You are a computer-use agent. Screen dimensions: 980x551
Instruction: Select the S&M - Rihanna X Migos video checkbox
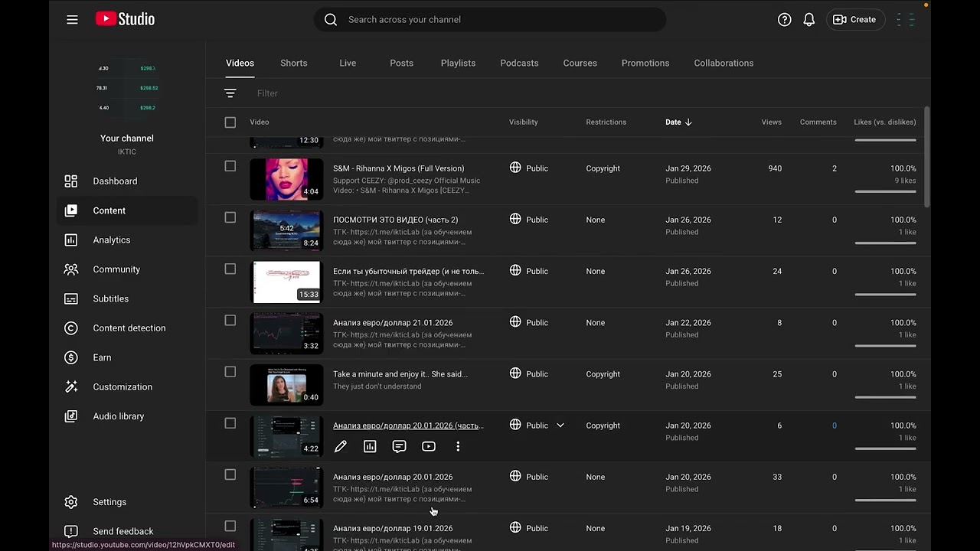click(x=230, y=166)
